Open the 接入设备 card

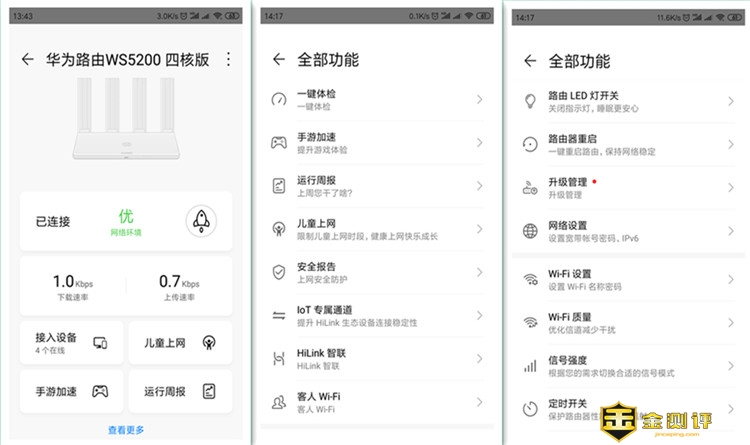pos(72,342)
